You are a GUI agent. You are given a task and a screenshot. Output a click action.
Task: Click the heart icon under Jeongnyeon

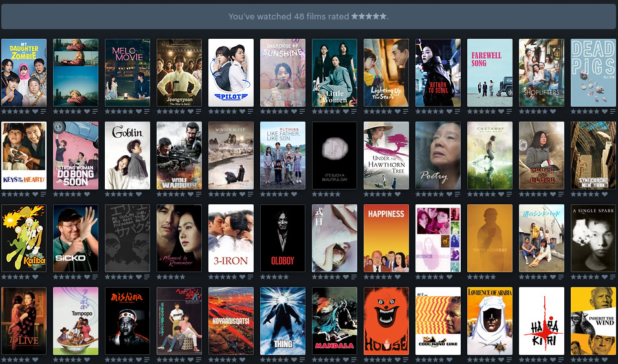click(x=190, y=111)
